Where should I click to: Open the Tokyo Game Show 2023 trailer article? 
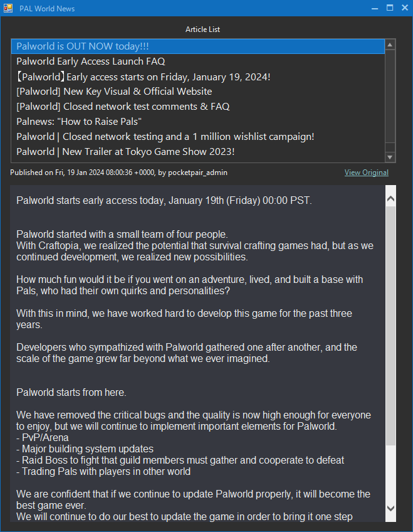tap(125, 152)
